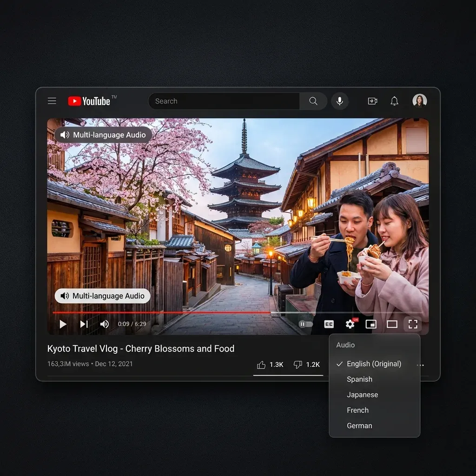Open video settings with the gear icon
This screenshot has height=476, width=476.
(x=350, y=324)
